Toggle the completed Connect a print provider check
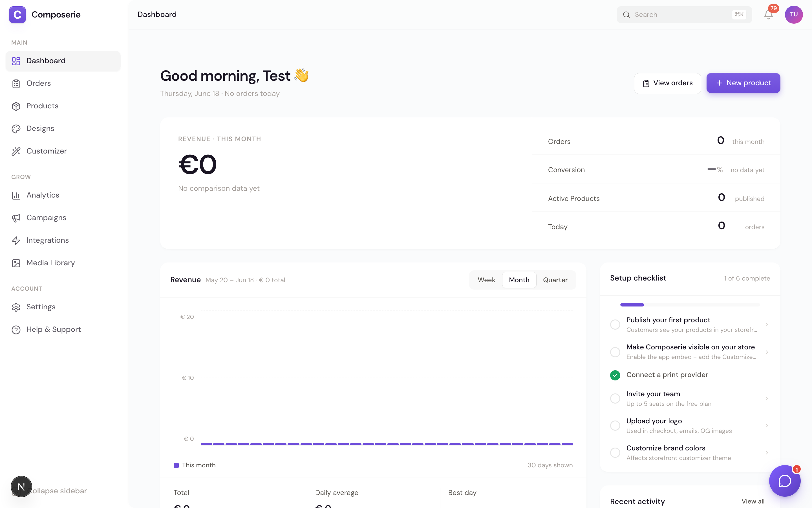This screenshot has height=508, width=812. pyautogui.click(x=615, y=375)
